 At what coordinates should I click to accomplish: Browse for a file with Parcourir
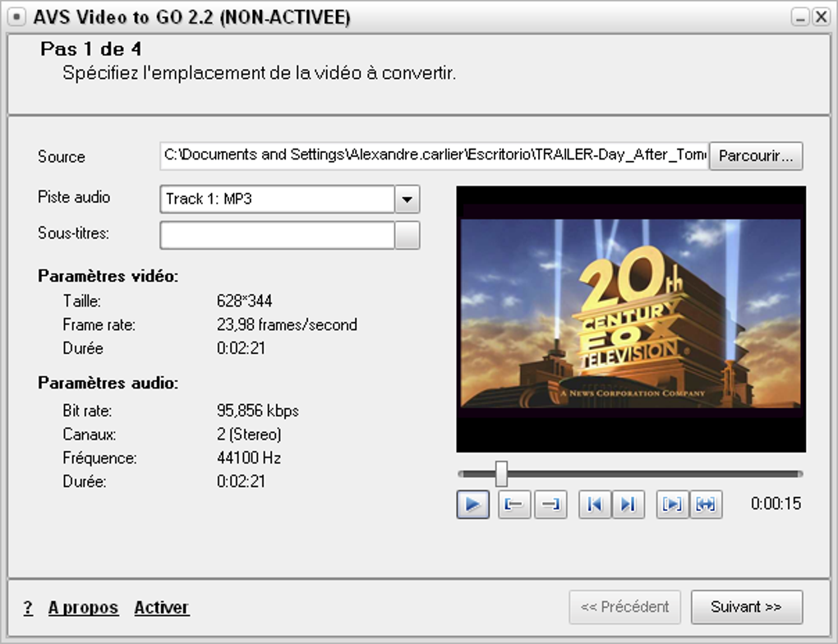click(x=756, y=156)
